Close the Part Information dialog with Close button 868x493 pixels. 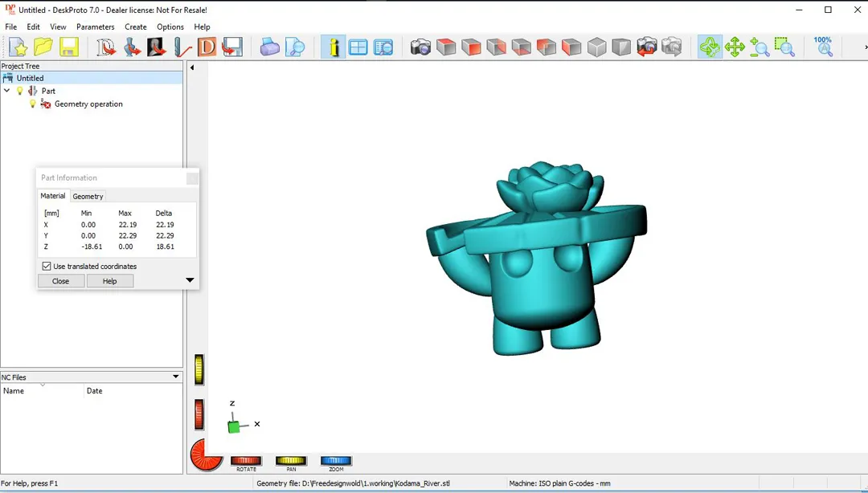(61, 281)
